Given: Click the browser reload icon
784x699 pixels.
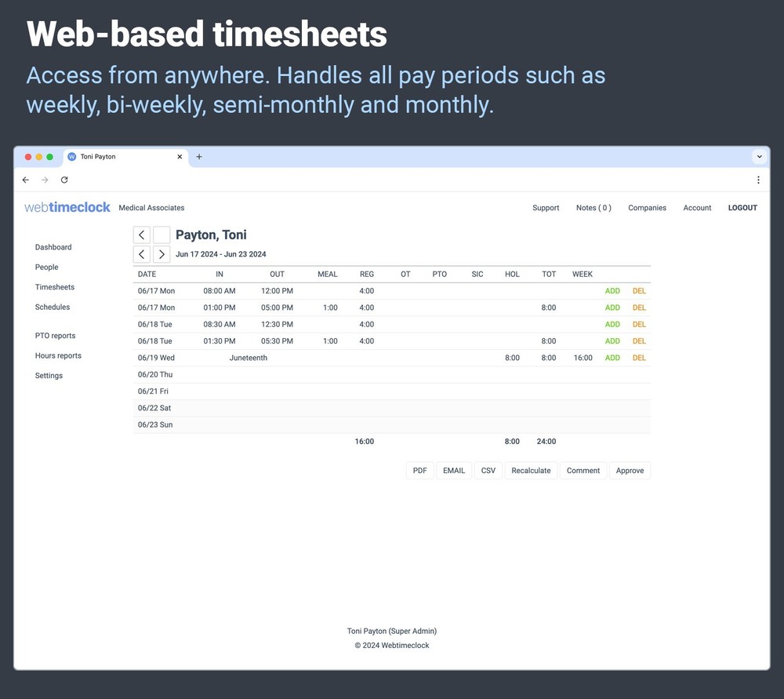Looking at the screenshot, I should pos(64,180).
